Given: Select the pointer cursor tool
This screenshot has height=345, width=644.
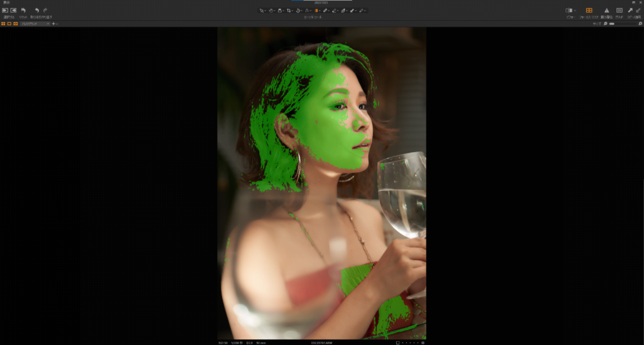Looking at the screenshot, I should pos(263,10).
